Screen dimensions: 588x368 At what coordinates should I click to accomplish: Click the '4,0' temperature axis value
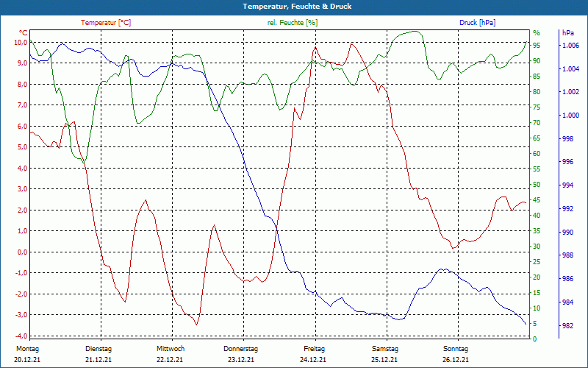point(23,169)
